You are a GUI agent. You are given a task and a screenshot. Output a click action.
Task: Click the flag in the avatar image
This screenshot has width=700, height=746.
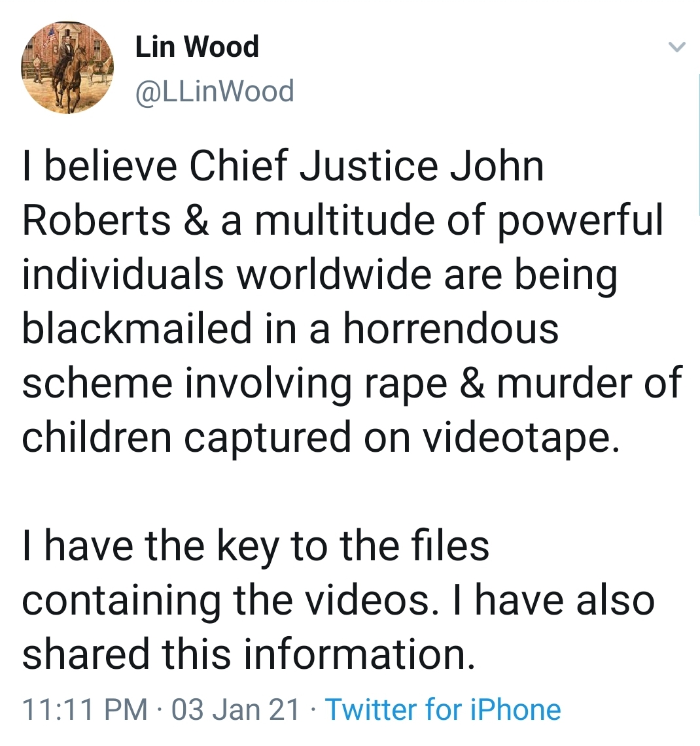[50, 37]
